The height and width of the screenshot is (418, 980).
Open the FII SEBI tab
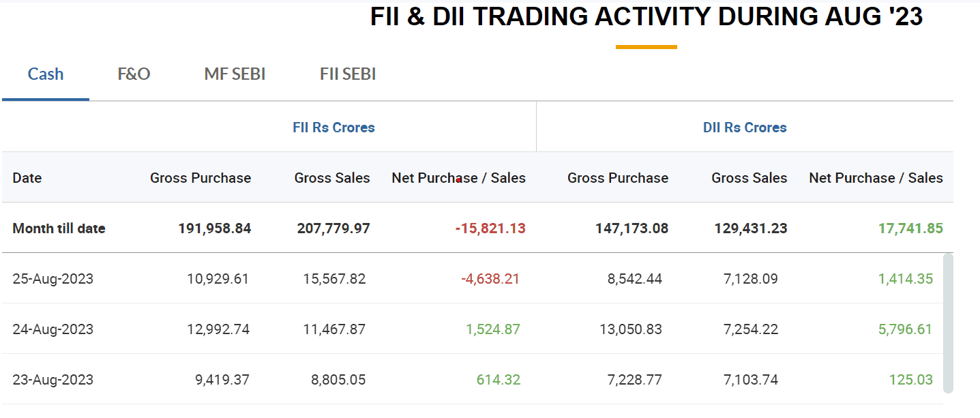348,74
